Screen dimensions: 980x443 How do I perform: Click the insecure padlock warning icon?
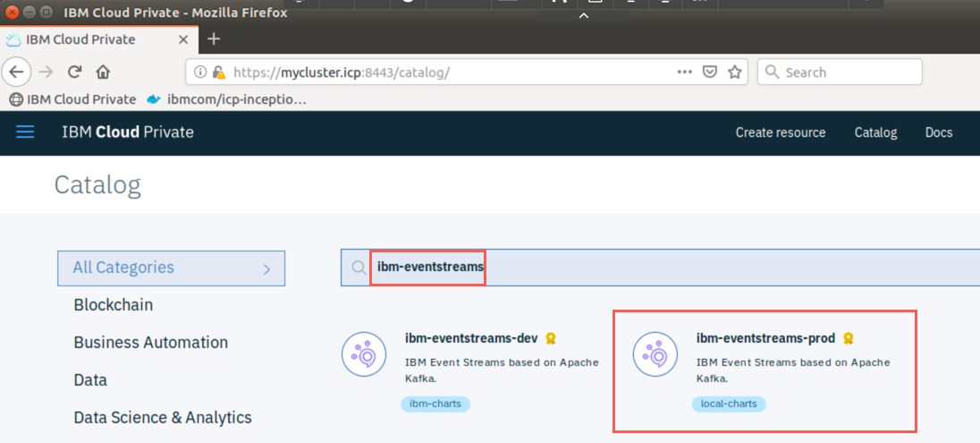pos(218,72)
